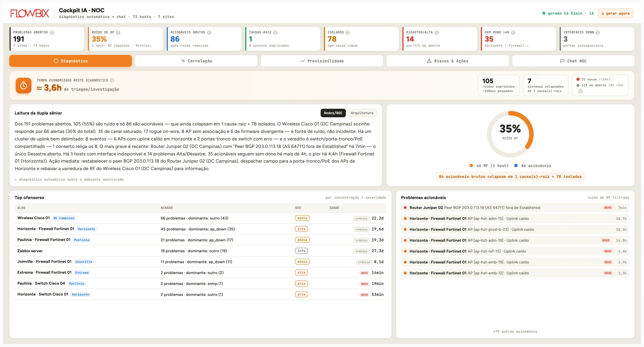This screenshot has width=644, height=347.
Task: Select the Diagnóstico tab
Action: (x=71, y=61)
